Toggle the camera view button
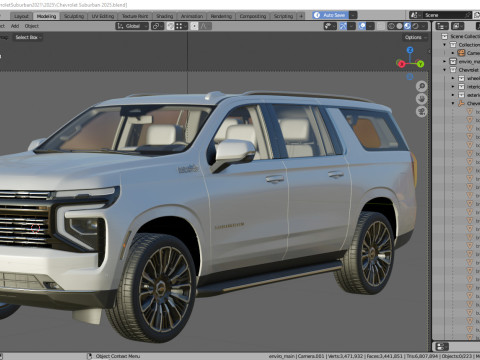 (x=422, y=111)
